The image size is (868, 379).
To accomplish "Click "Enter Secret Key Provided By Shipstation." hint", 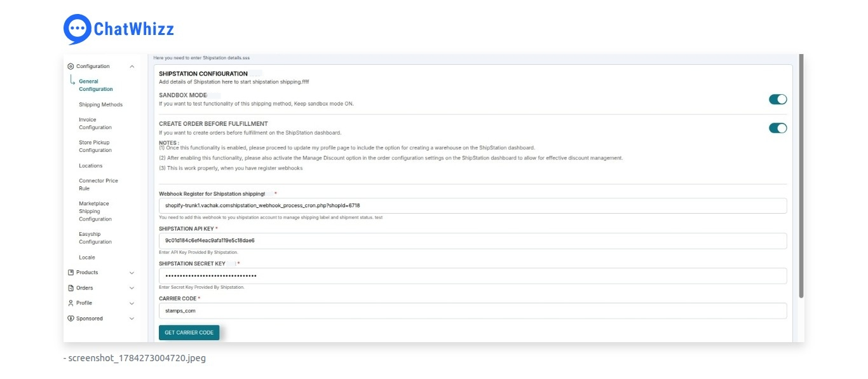I will [201, 287].
